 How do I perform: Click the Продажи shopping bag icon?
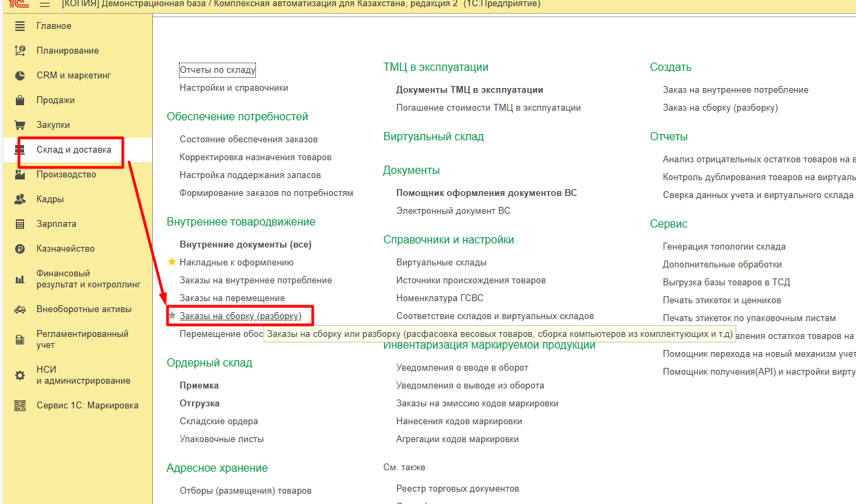click(x=20, y=100)
